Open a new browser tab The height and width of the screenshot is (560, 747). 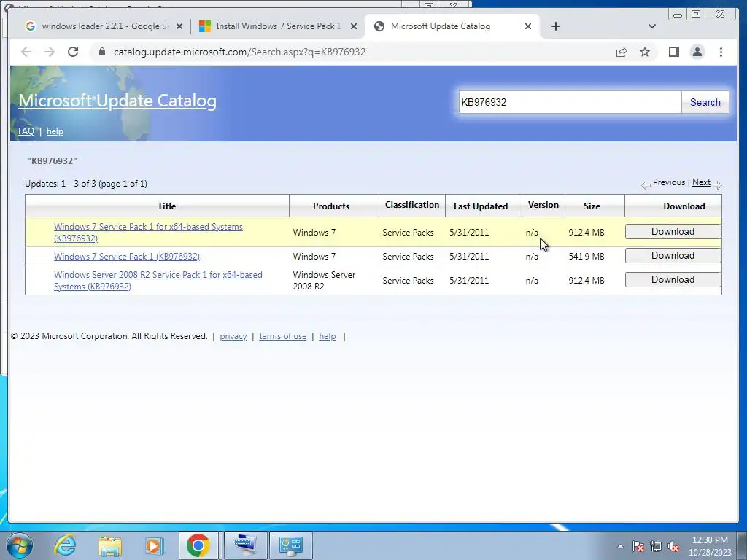555,26
